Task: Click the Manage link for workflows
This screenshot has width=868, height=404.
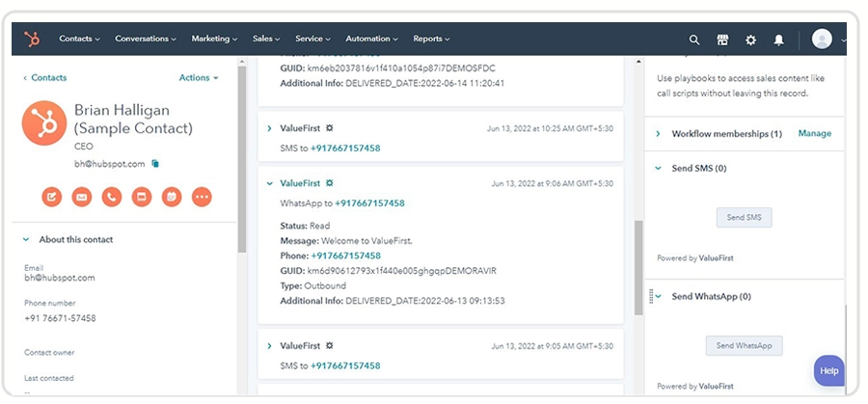Action: click(814, 133)
